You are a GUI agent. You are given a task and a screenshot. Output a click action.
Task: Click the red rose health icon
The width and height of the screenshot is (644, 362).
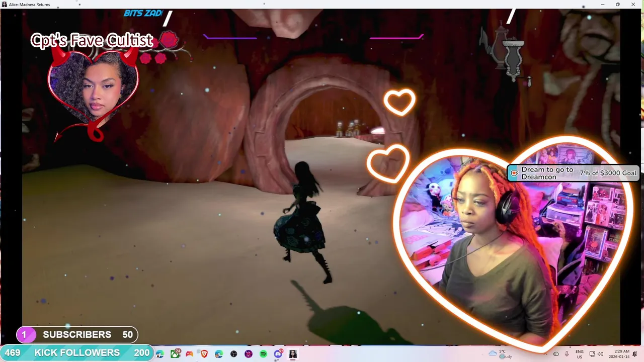tap(169, 40)
